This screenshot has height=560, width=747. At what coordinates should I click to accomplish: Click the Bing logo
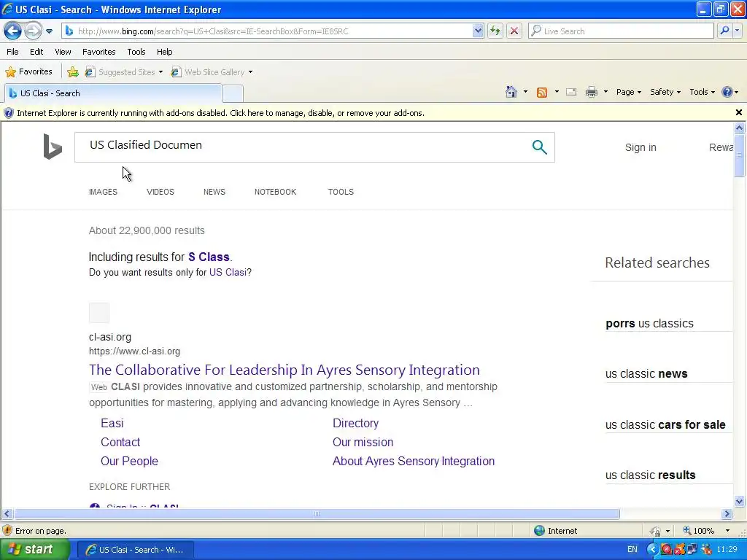pos(53,146)
